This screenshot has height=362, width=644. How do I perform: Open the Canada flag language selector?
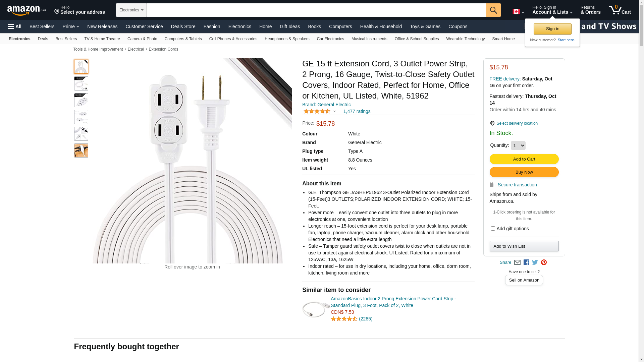point(518,12)
